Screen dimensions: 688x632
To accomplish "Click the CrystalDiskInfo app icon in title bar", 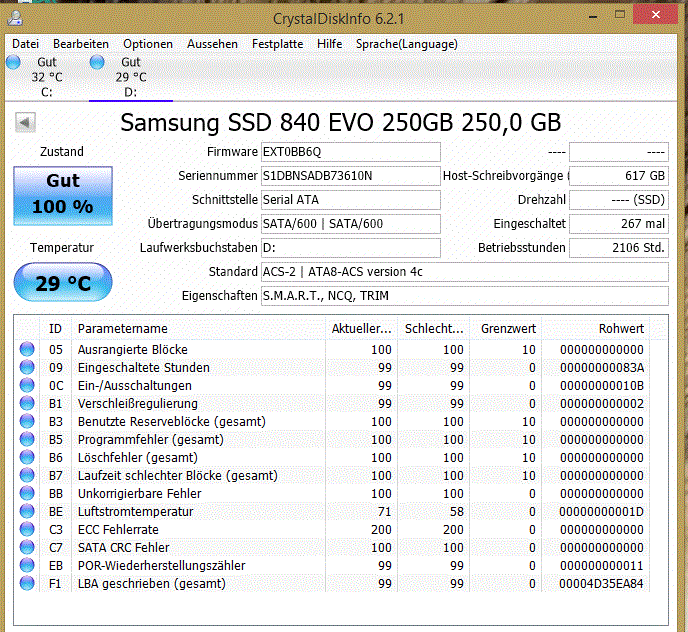I will coord(15,18).
